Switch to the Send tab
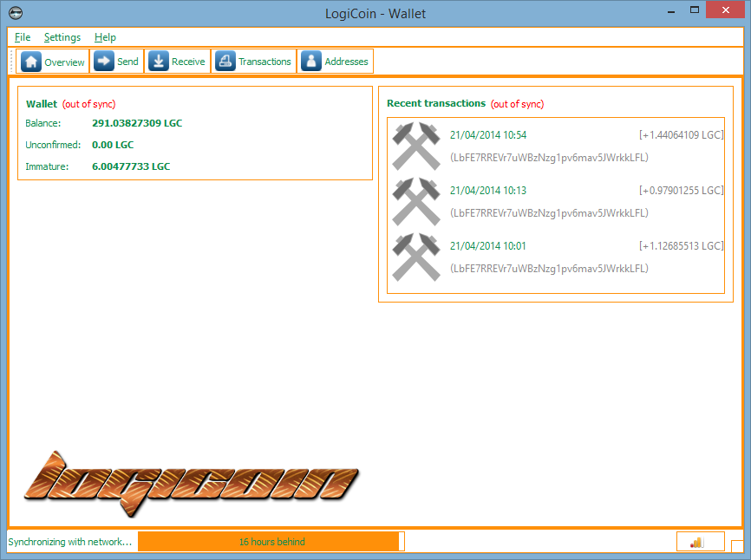Screen dimensions: 751x560 click(117, 62)
